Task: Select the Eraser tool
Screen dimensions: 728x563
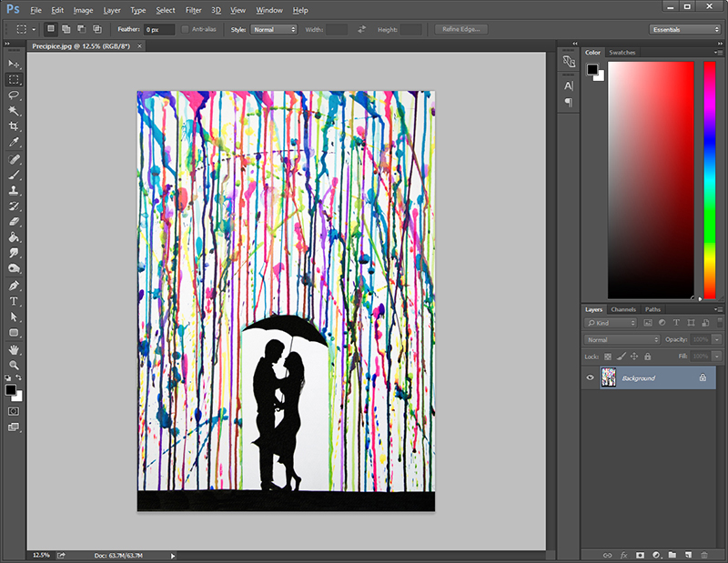Action: (x=14, y=222)
